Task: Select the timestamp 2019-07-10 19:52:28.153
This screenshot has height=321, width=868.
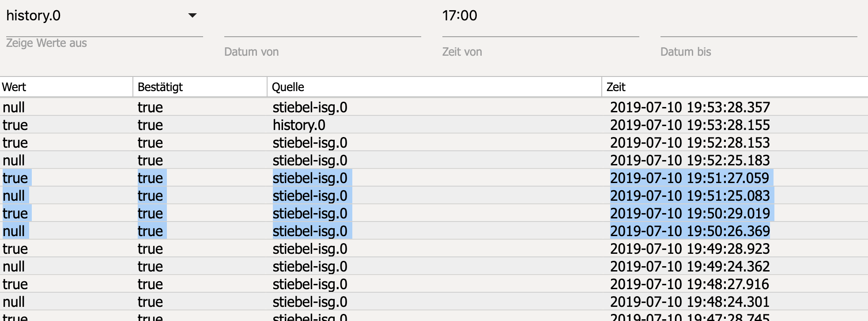Action: tap(690, 143)
